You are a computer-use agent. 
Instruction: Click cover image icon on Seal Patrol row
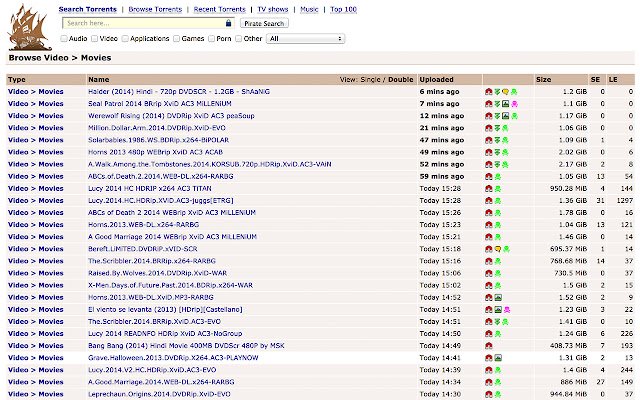[x=505, y=104]
